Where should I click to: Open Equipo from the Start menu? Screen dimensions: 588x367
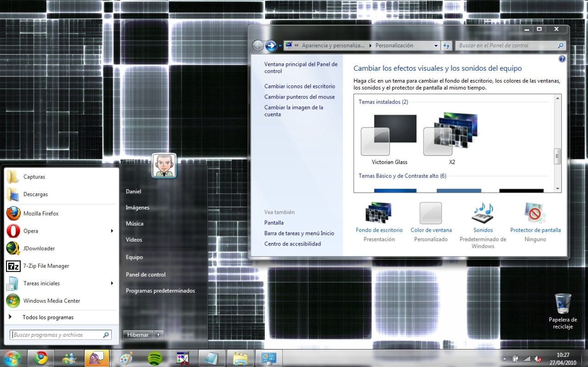[134, 257]
